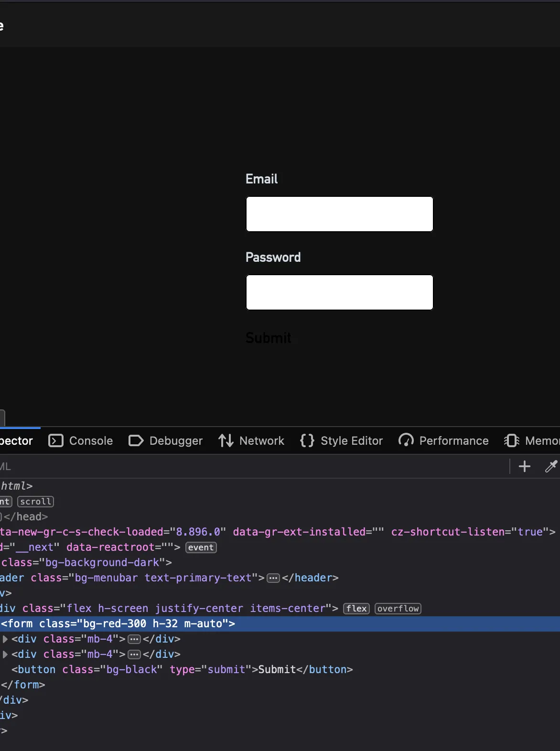Click ellipsis badge inside header element

[273, 578]
